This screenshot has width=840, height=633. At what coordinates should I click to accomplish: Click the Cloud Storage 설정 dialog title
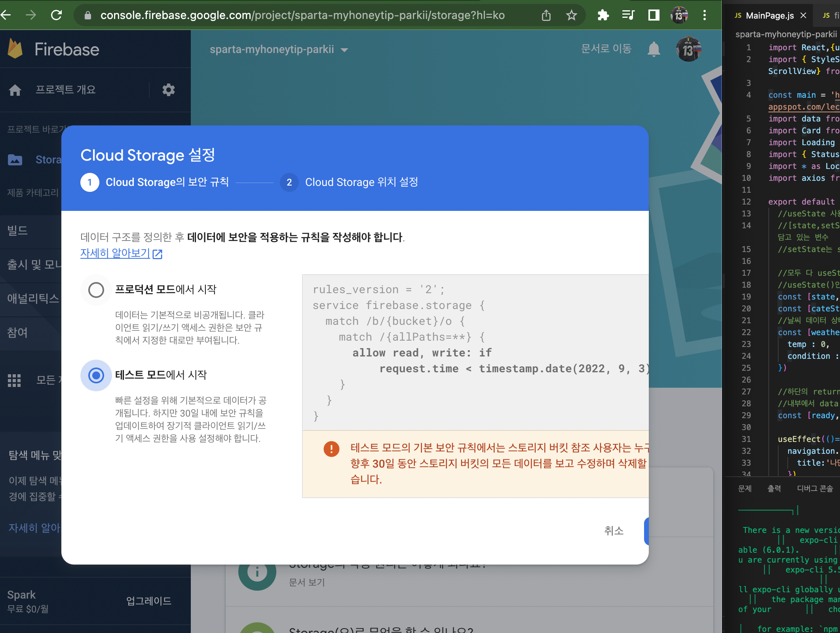[x=148, y=155]
